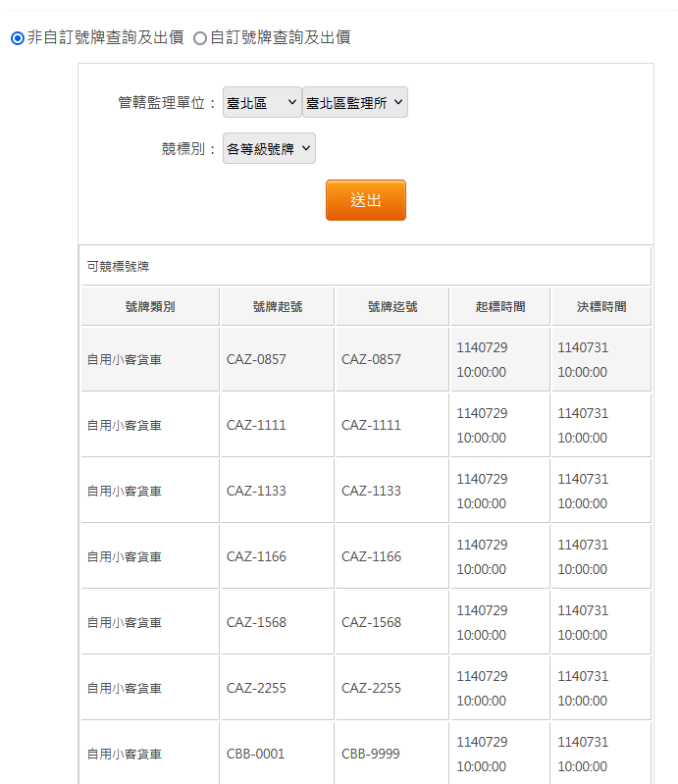Click the 起標時間 column header

500,306
